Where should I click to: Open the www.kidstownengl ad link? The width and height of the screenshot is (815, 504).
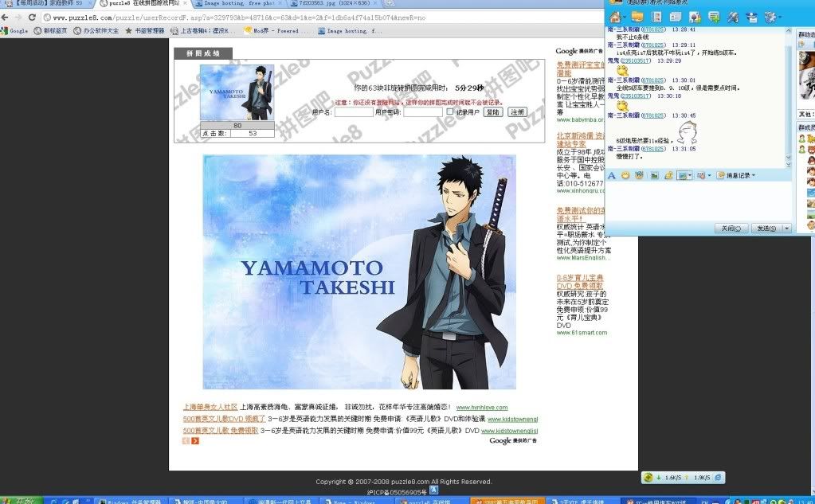click(x=512, y=420)
